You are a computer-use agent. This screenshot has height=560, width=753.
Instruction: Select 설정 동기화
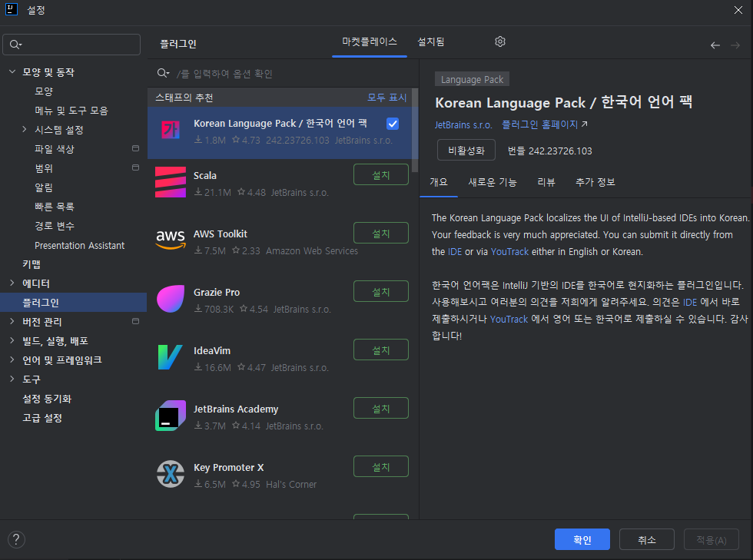click(47, 398)
